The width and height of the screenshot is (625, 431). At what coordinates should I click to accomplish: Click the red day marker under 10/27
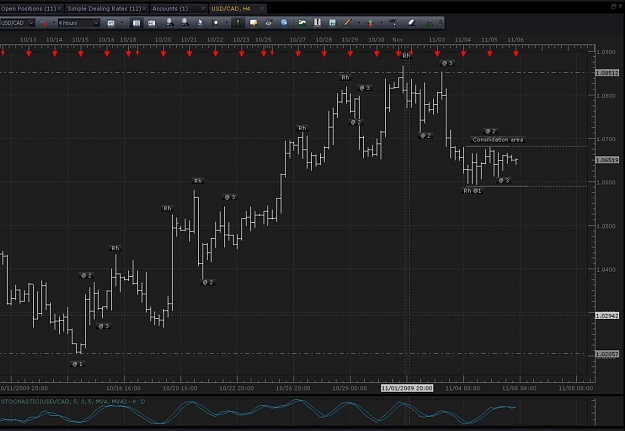tap(298, 53)
